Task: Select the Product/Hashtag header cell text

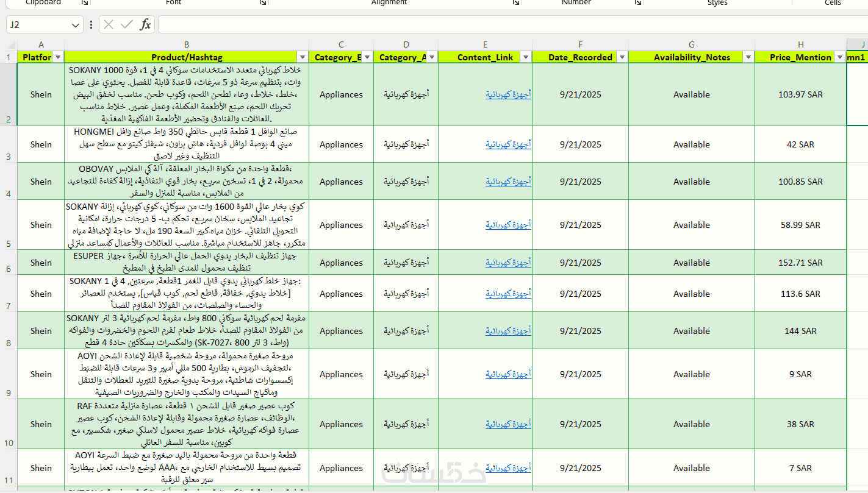Action: [187, 57]
